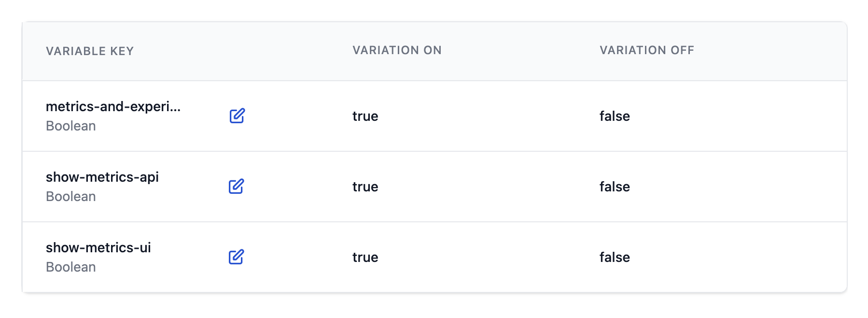
Task: Select the metrics-and-experi variable name
Action: [x=112, y=107]
